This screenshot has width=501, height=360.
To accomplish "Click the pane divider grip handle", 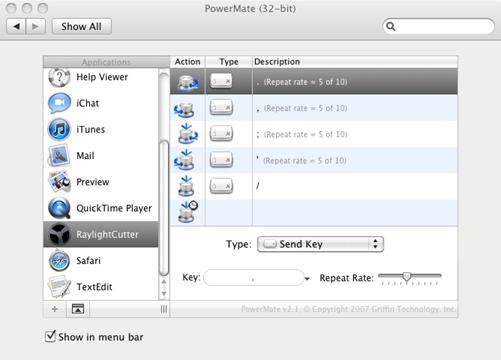I will pos(164,309).
